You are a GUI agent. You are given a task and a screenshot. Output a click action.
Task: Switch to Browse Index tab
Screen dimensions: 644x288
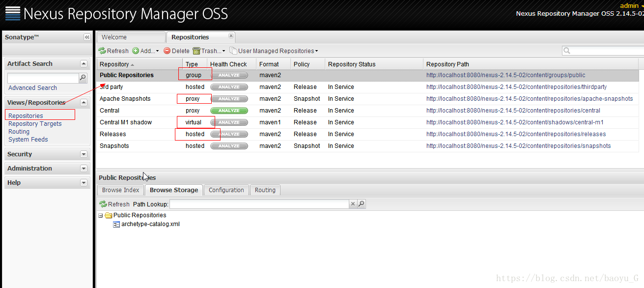point(121,190)
